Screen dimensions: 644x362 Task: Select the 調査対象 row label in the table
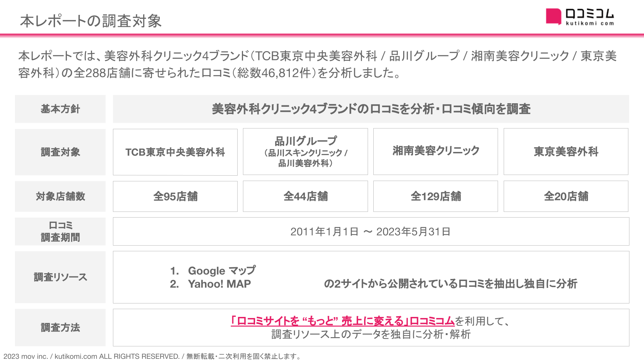click(60, 152)
